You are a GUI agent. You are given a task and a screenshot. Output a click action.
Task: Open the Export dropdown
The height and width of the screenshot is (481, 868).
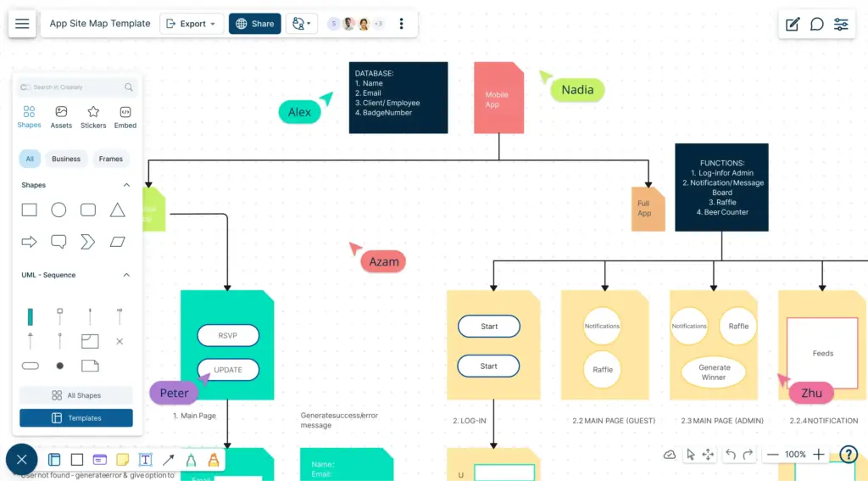192,24
